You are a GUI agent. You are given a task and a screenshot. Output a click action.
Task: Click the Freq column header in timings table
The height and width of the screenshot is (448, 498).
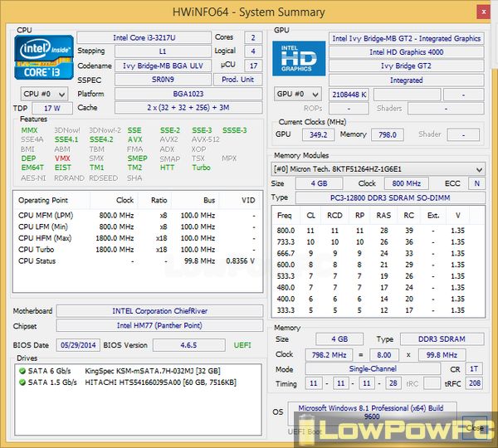point(286,215)
